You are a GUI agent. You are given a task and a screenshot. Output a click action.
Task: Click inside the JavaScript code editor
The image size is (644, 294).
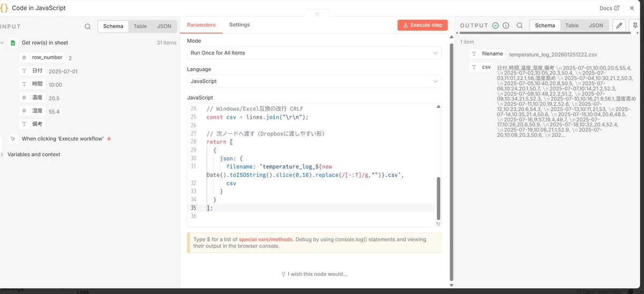pyautogui.click(x=314, y=164)
